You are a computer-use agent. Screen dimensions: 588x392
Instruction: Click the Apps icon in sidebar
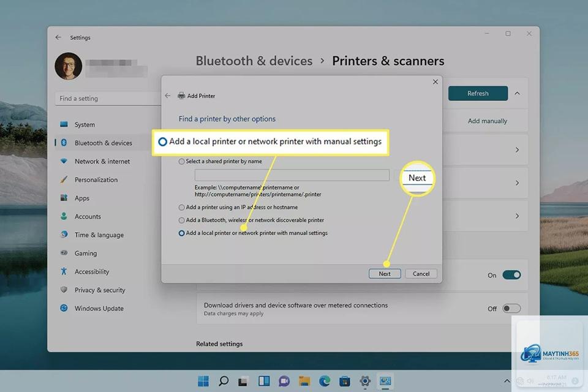click(x=64, y=198)
